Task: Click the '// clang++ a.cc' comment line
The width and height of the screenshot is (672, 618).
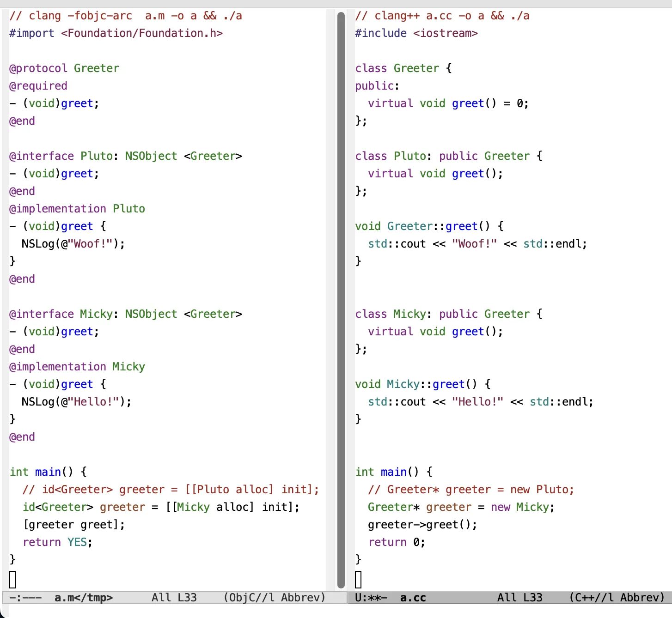Action: click(442, 16)
